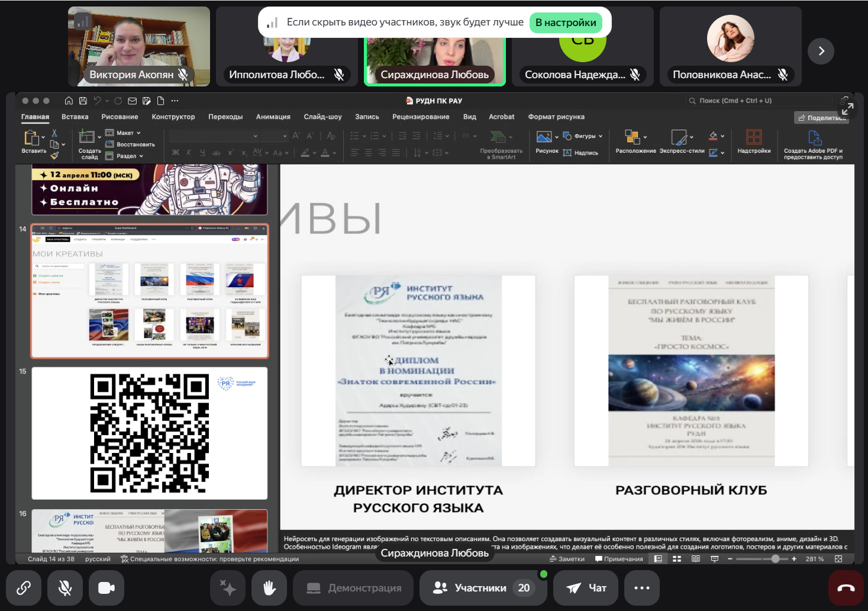Open the Конструктор ribbon tab
This screenshot has width=868, height=611.
point(173,117)
